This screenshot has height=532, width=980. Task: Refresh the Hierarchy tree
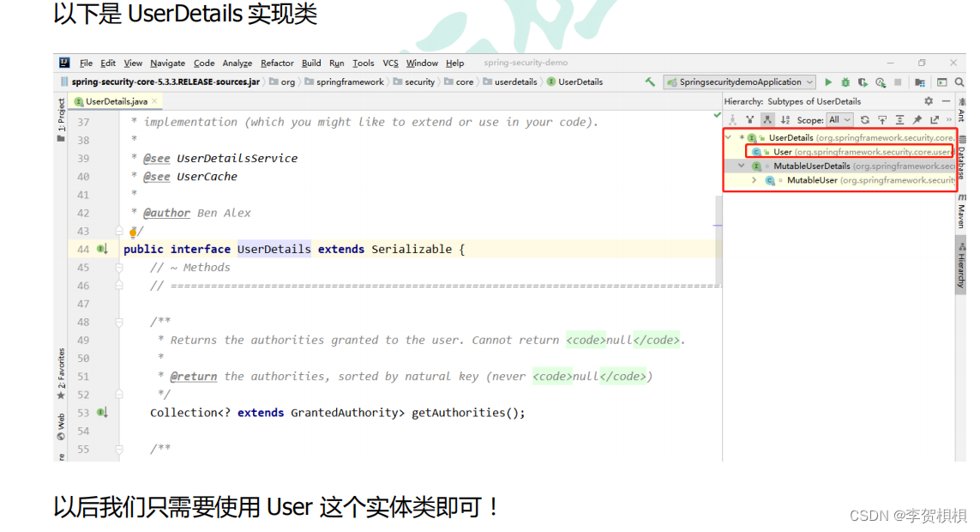(865, 119)
